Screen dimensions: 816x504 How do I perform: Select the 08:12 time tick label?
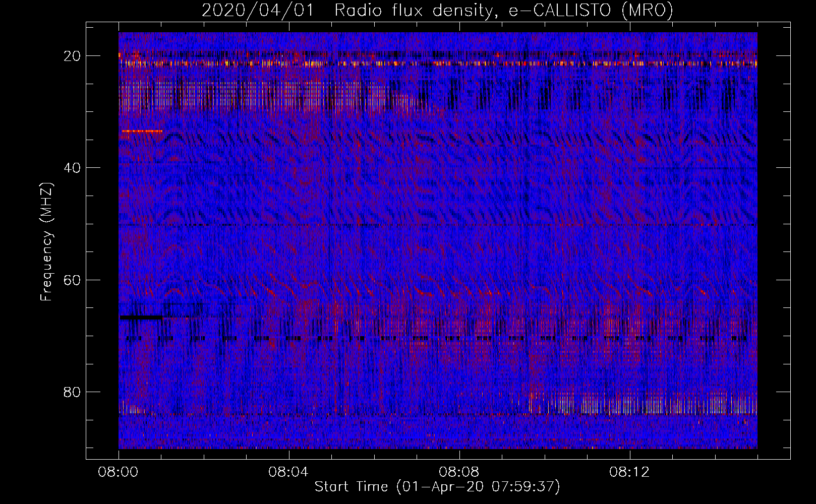pos(630,472)
